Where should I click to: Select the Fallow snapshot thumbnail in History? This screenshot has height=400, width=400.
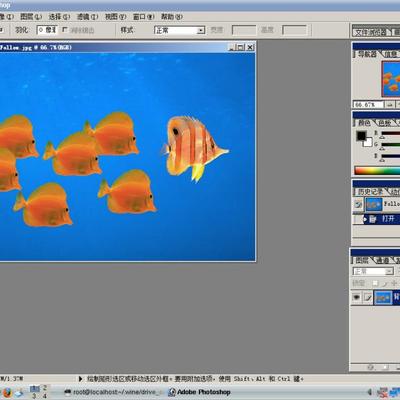(374, 204)
